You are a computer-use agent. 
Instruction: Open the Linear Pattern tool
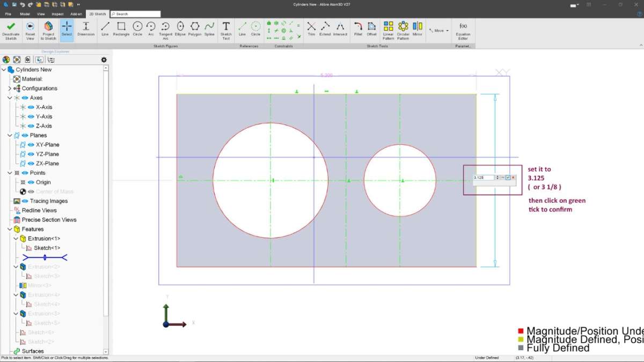pyautogui.click(x=389, y=31)
